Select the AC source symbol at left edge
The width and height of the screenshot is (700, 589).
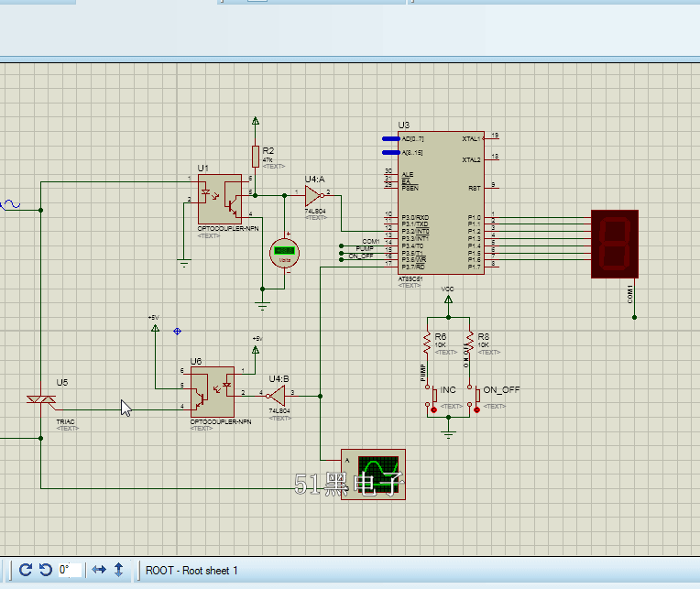[x=10, y=205]
